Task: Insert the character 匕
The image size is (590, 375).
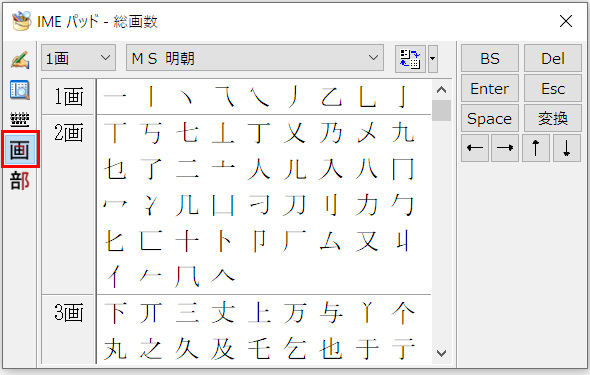Action: [115, 241]
